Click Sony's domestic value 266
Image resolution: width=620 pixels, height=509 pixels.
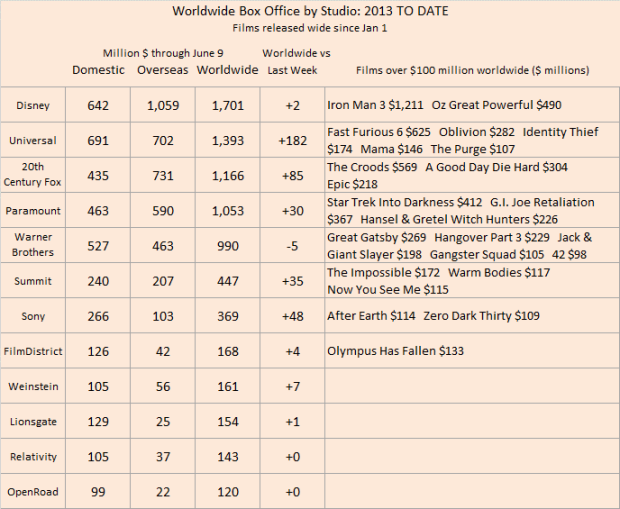point(98,316)
